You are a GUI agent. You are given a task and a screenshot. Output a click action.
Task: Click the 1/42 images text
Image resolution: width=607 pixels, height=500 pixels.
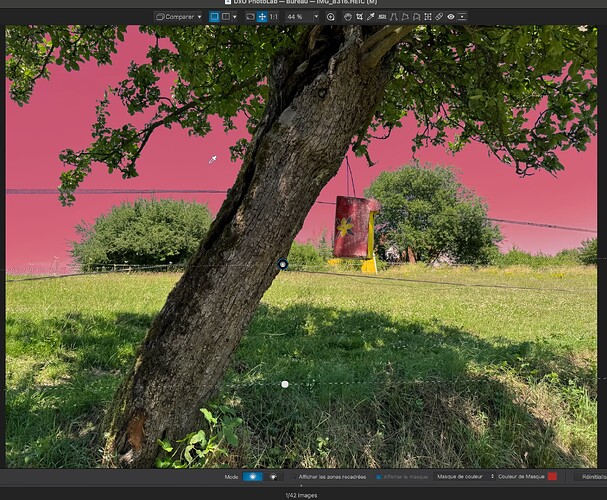coord(301,495)
